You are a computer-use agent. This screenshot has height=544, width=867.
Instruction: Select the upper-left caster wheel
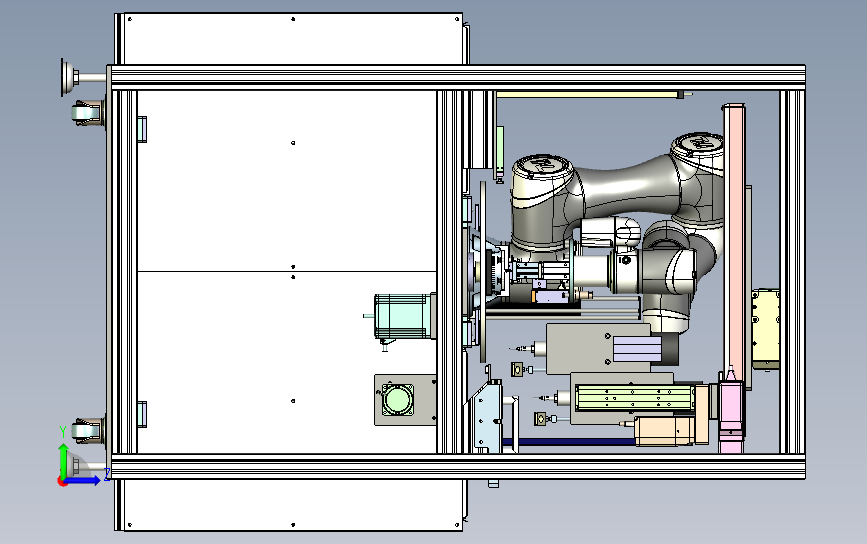87,114
